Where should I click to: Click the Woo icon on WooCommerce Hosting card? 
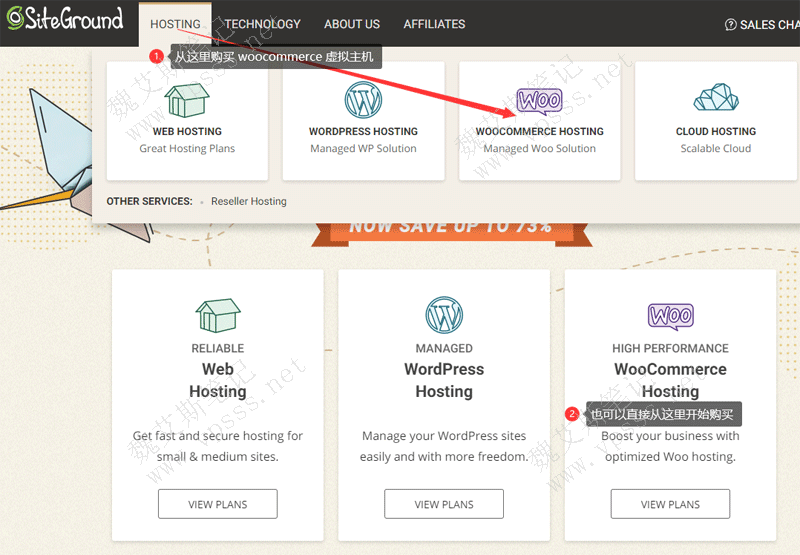(670, 316)
